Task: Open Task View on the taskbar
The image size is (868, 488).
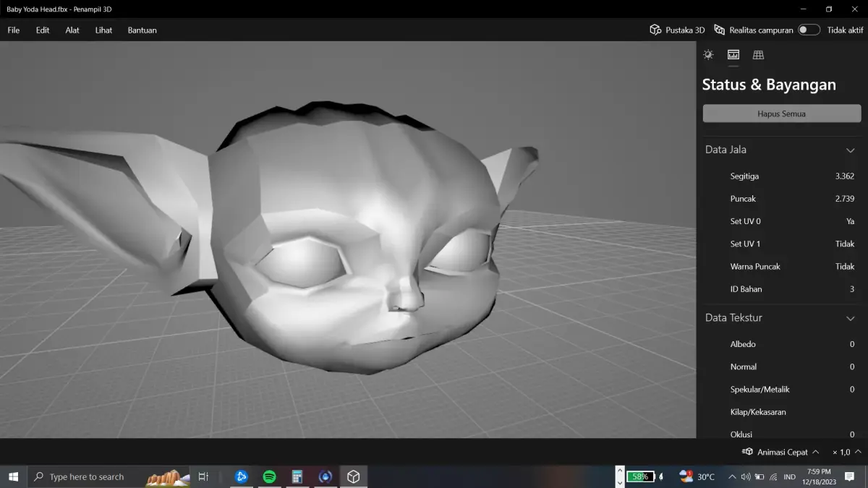Action: pyautogui.click(x=203, y=476)
